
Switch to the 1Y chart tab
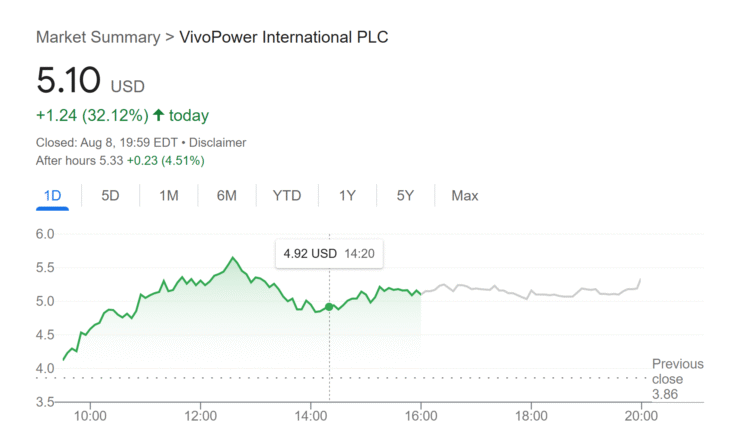click(x=347, y=195)
